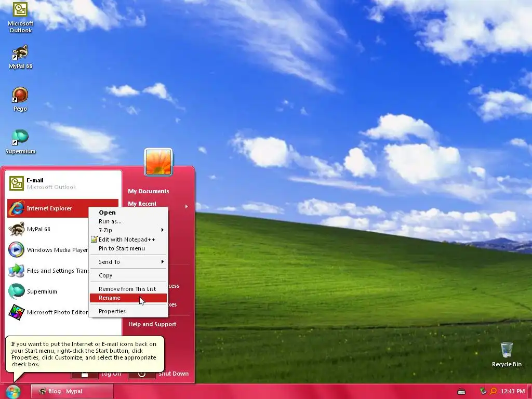Select the Recycle Bin icon
The width and height of the screenshot is (532, 399).
(507, 355)
